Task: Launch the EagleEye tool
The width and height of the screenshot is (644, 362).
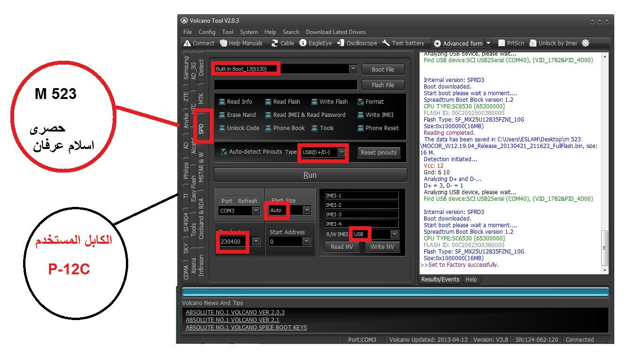Action: 315,43
